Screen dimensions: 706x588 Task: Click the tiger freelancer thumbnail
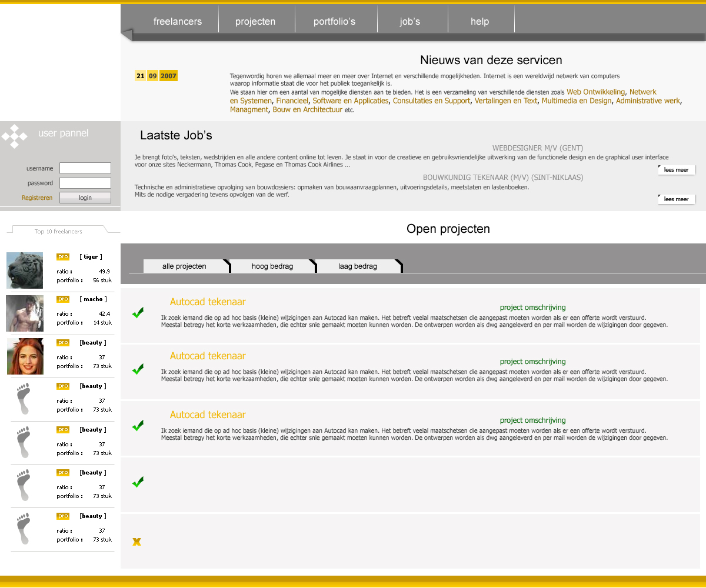pyautogui.click(x=25, y=270)
